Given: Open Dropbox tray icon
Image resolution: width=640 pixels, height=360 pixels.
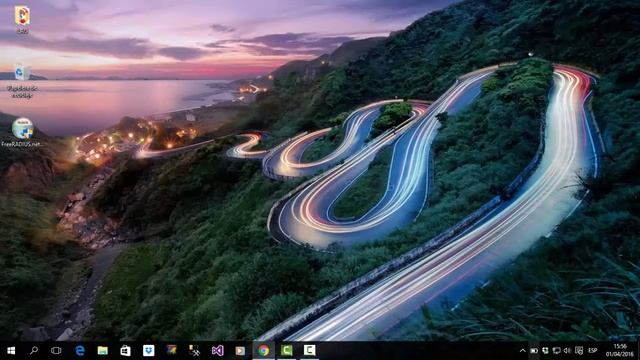Looking at the screenshot, I should pyautogui.click(x=545, y=351).
